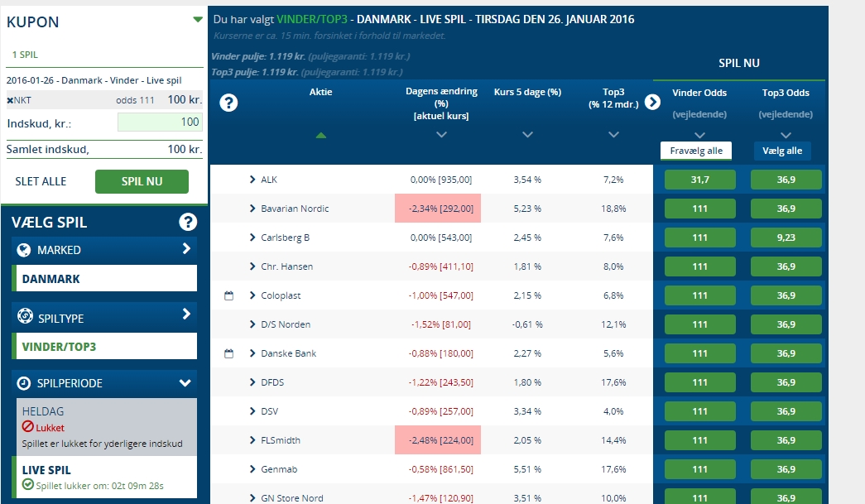Toggle Genmab Top3 odds 36,9

(786, 469)
